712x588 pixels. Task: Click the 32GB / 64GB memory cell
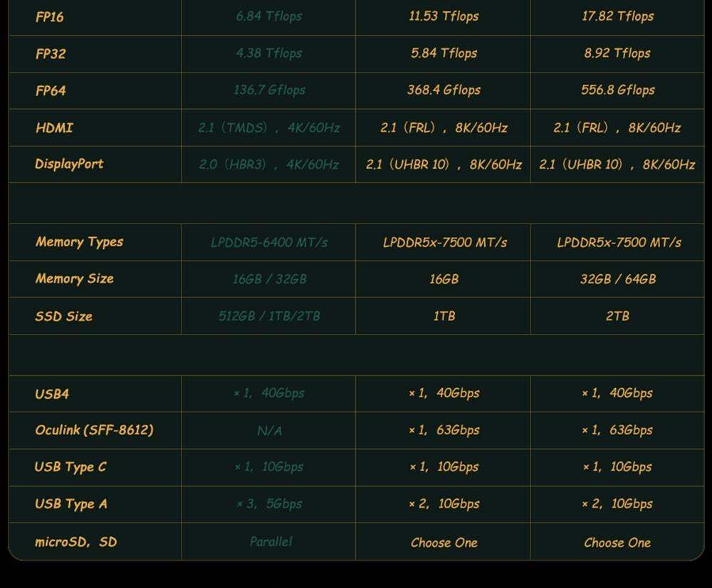pyautogui.click(x=617, y=279)
